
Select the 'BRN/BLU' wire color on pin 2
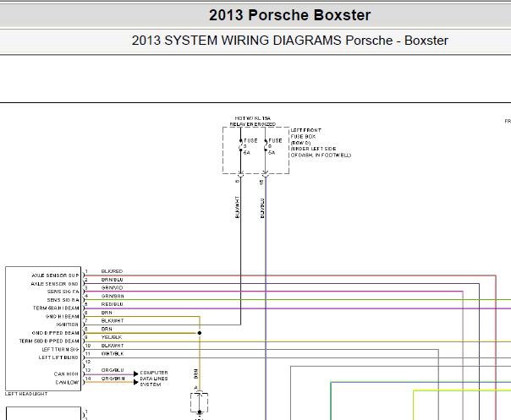pos(113,280)
